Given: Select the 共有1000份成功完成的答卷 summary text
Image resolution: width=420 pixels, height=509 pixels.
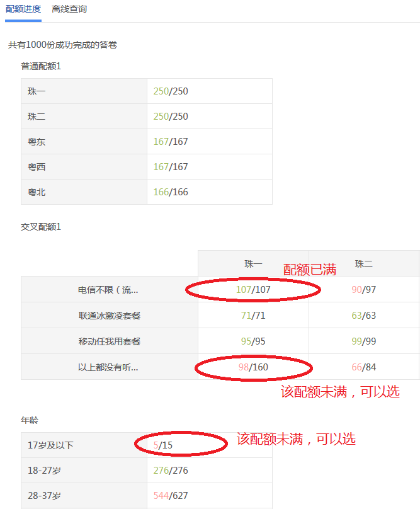Looking at the screenshot, I should [x=62, y=45].
